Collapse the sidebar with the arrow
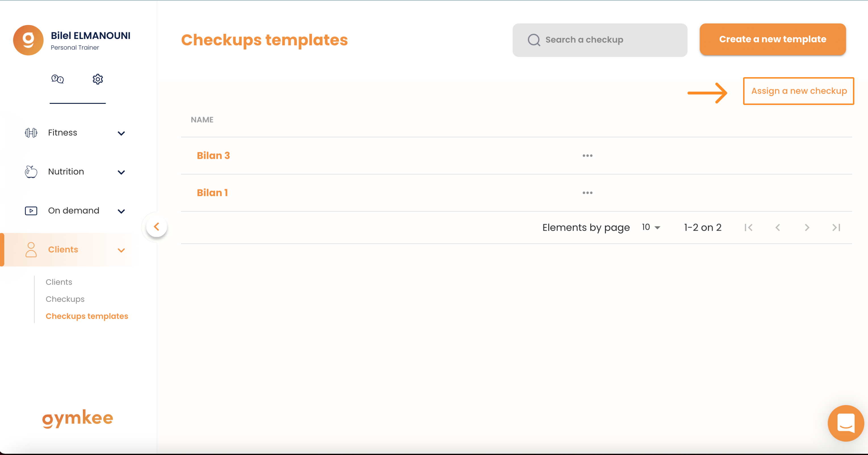868x455 pixels. pyautogui.click(x=157, y=227)
